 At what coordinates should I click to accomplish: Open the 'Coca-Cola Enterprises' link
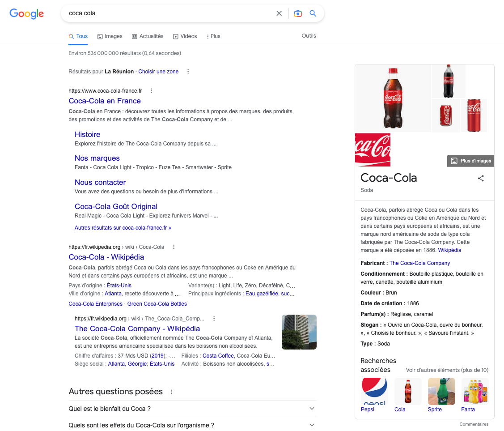[x=95, y=303]
